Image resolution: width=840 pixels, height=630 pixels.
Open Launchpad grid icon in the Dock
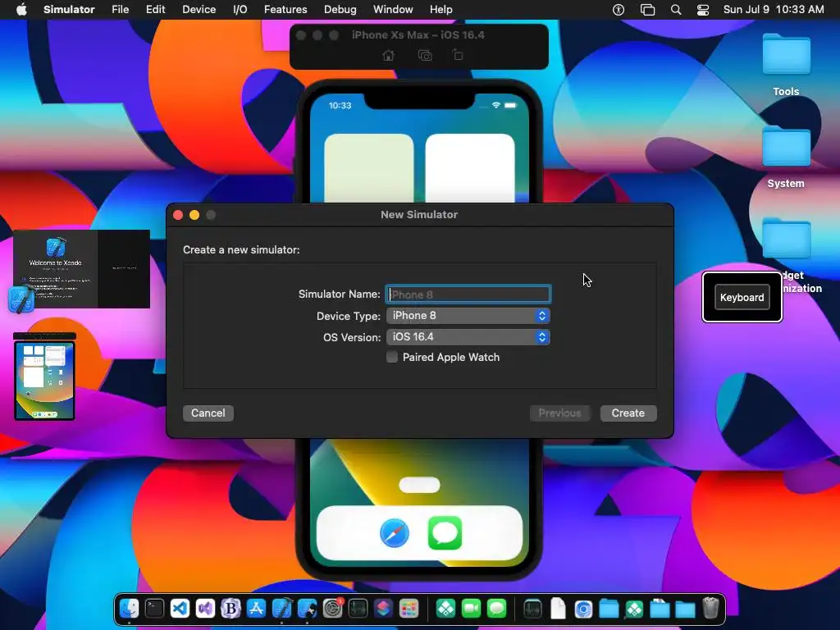pyautogui.click(x=409, y=609)
